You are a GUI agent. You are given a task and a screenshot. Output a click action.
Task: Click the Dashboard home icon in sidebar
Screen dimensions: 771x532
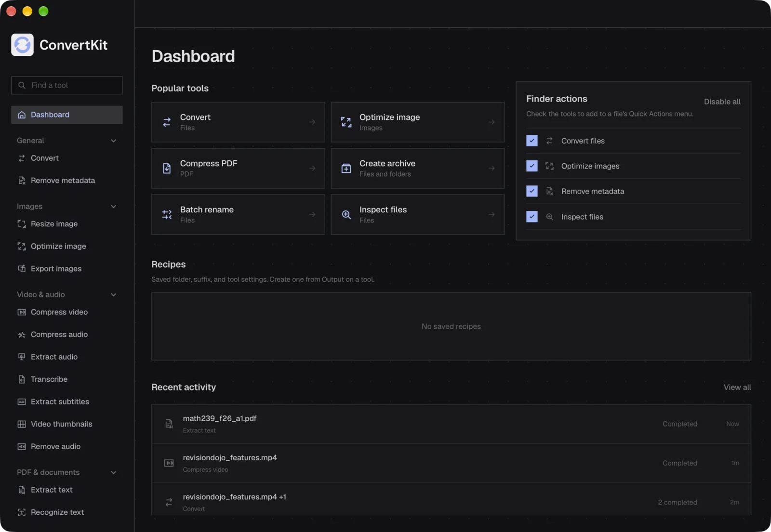[22, 115]
